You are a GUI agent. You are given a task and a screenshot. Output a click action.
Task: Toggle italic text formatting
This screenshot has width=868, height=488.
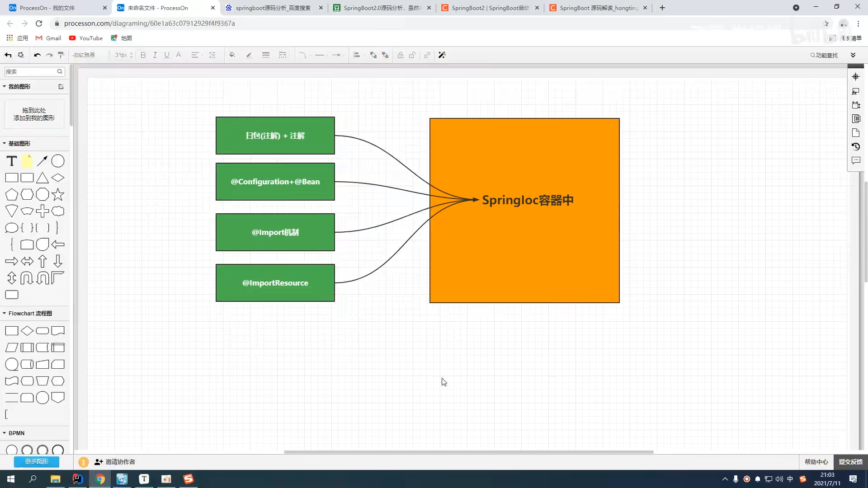click(155, 55)
